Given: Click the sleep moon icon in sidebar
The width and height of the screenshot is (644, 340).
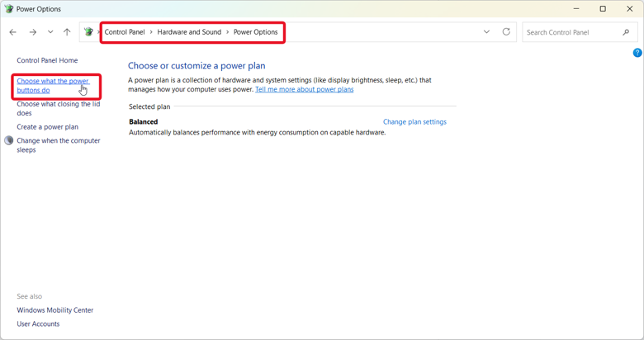Looking at the screenshot, I should 8,140.
